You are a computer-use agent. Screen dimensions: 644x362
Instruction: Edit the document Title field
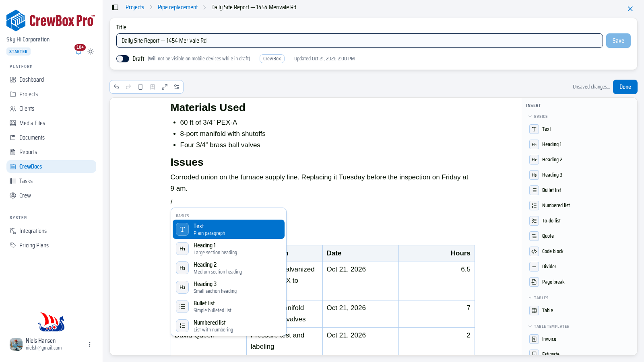[x=359, y=41]
